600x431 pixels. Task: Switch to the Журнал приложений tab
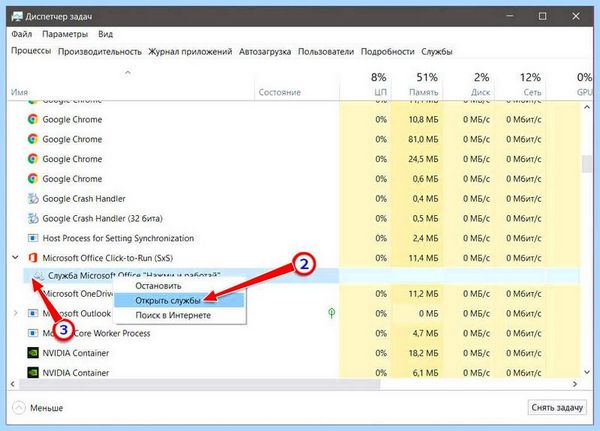click(190, 52)
